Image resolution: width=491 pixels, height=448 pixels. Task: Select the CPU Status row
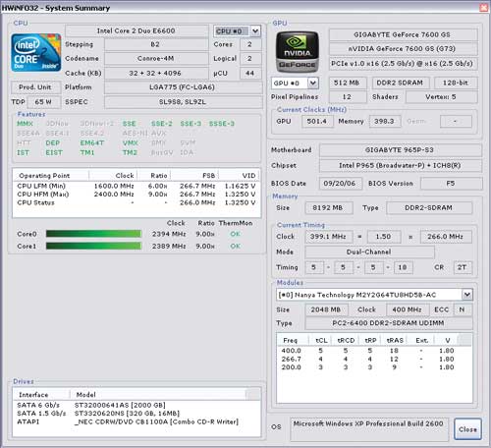(136, 202)
